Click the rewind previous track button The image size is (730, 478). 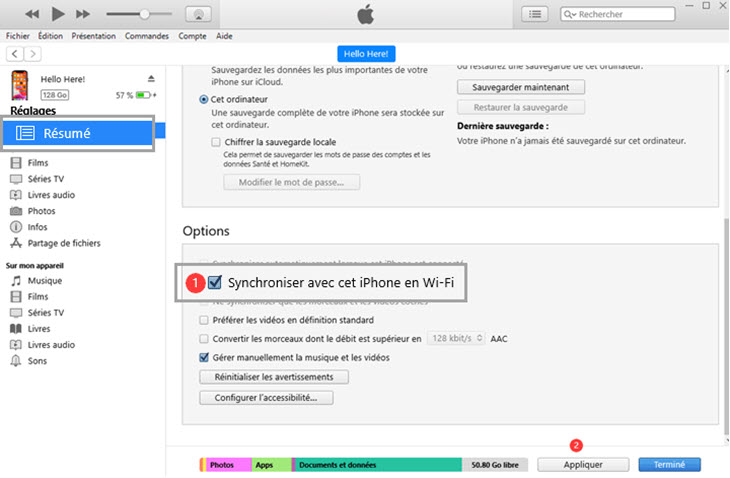(x=32, y=14)
